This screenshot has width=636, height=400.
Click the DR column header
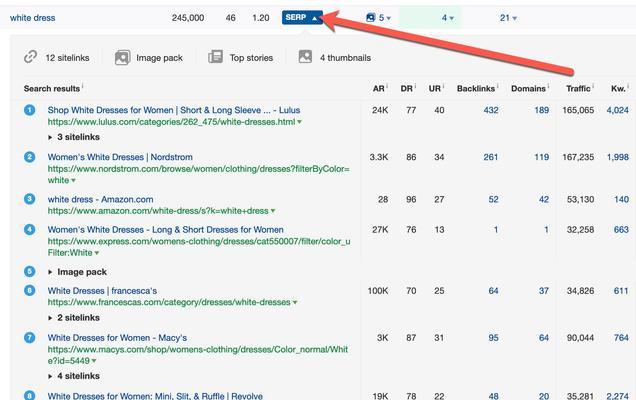[406, 88]
